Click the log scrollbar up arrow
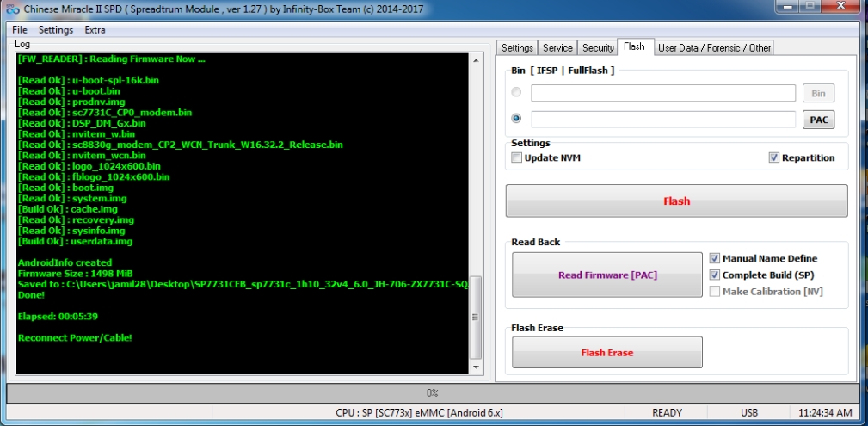Image resolution: width=868 pixels, height=426 pixels. [476, 60]
